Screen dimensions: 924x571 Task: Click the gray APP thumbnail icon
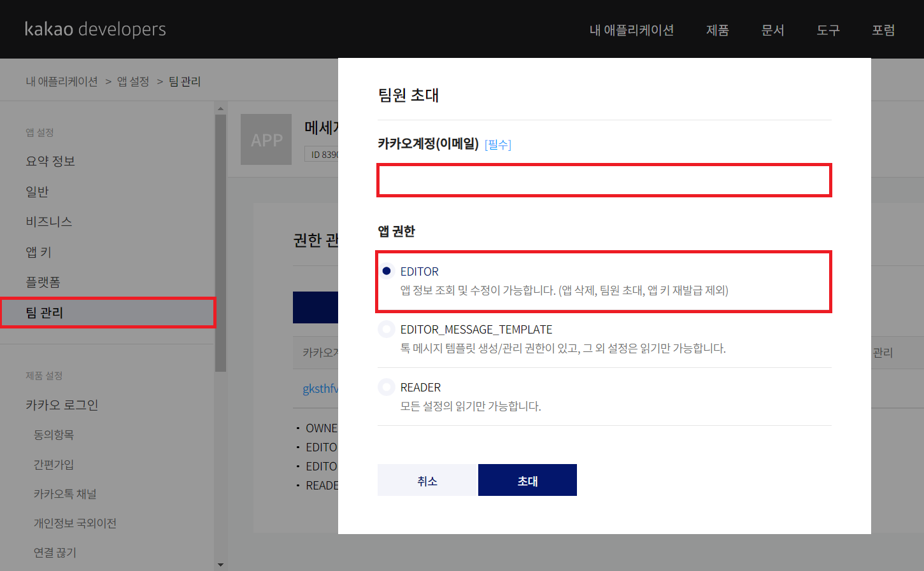[266, 139]
